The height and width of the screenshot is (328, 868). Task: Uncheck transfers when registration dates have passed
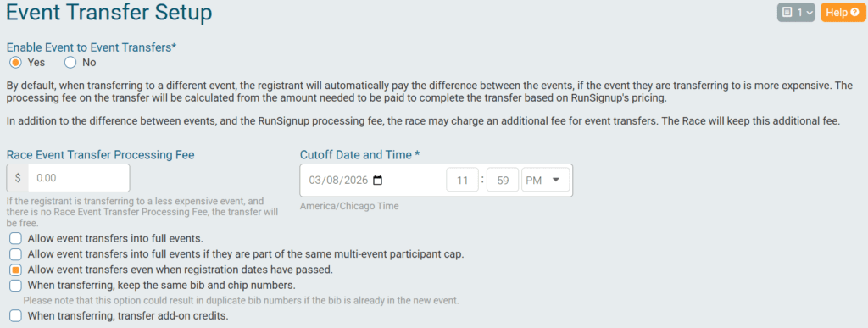click(x=15, y=270)
